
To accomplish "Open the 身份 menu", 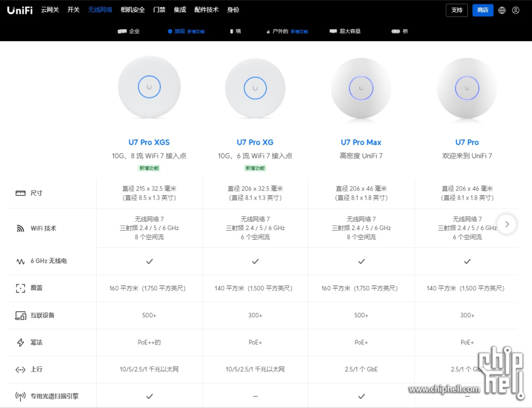I will [233, 10].
